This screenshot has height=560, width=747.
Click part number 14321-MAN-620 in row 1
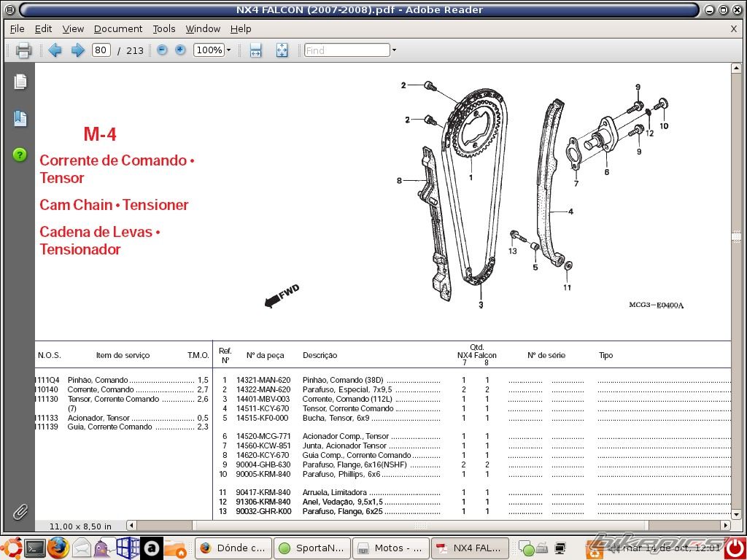(x=263, y=380)
